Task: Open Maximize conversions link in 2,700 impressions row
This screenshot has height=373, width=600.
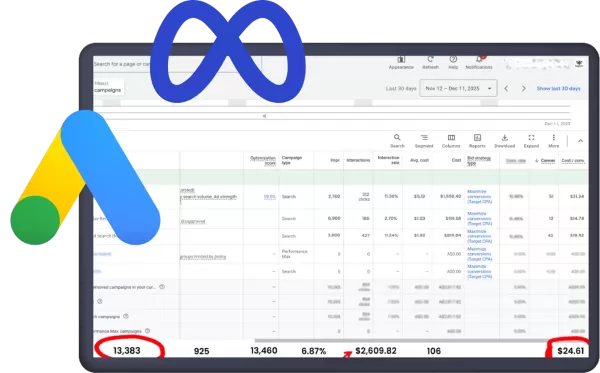Action: coord(479,196)
